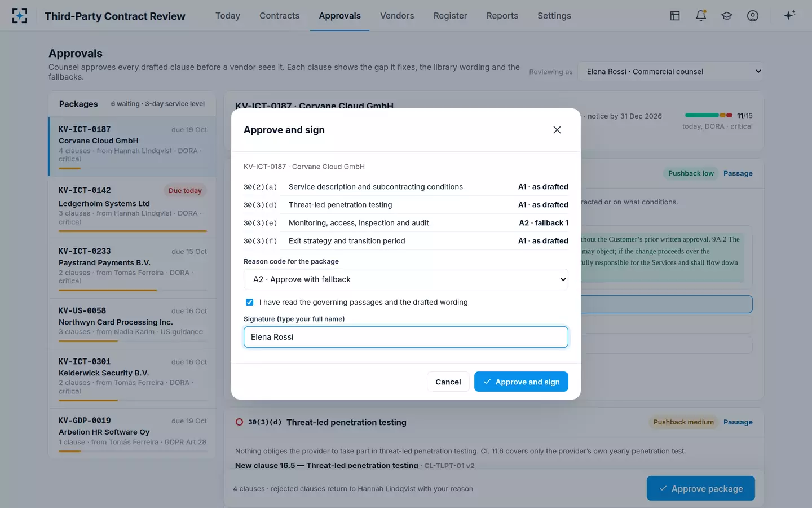This screenshot has width=812, height=508.
Task: Click the 30(3)(d) Threat-led penetration testing dialog row
Action: point(406,205)
